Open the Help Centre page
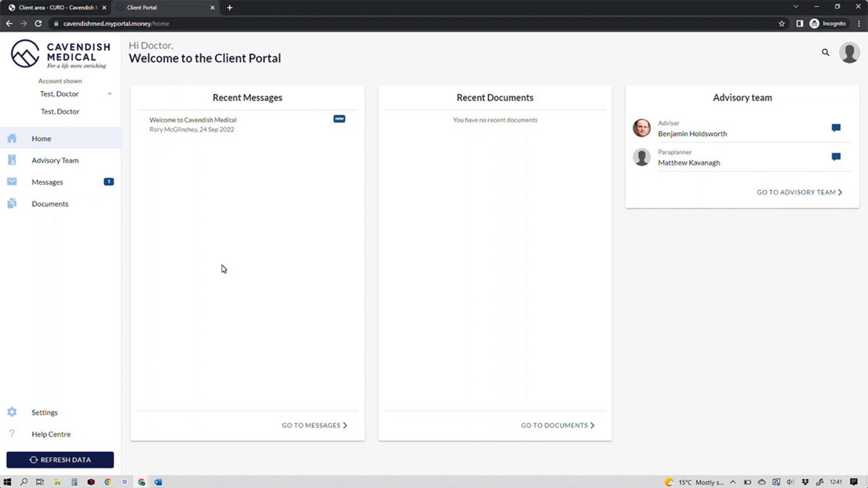This screenshot has width=868, height=488. (x=51, y=434)
